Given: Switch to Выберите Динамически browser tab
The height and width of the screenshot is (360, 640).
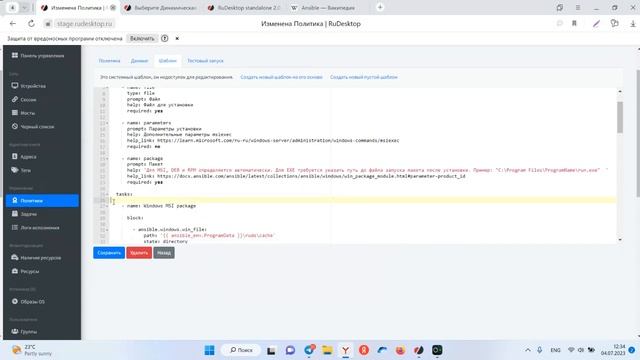Looking at the screenshot, I should point(161,8).
